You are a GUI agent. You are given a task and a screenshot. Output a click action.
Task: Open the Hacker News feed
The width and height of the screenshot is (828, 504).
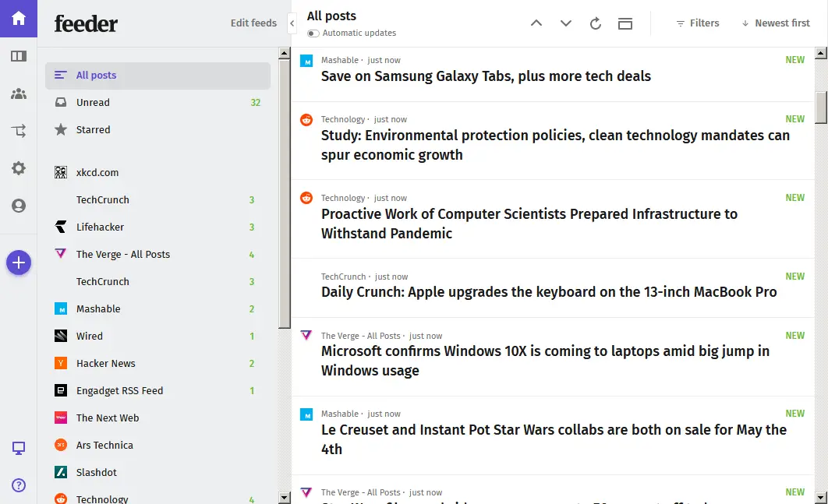[x=158, y=363]
